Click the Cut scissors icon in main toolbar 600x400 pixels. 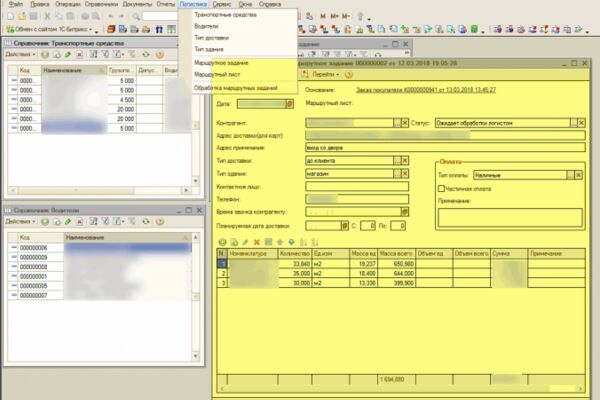pyautogui.click(x=47, y=16)
